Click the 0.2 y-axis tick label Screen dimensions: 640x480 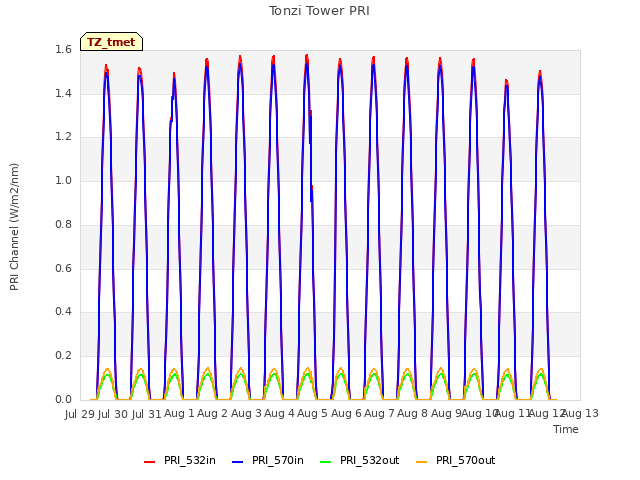tap(63, 356)
